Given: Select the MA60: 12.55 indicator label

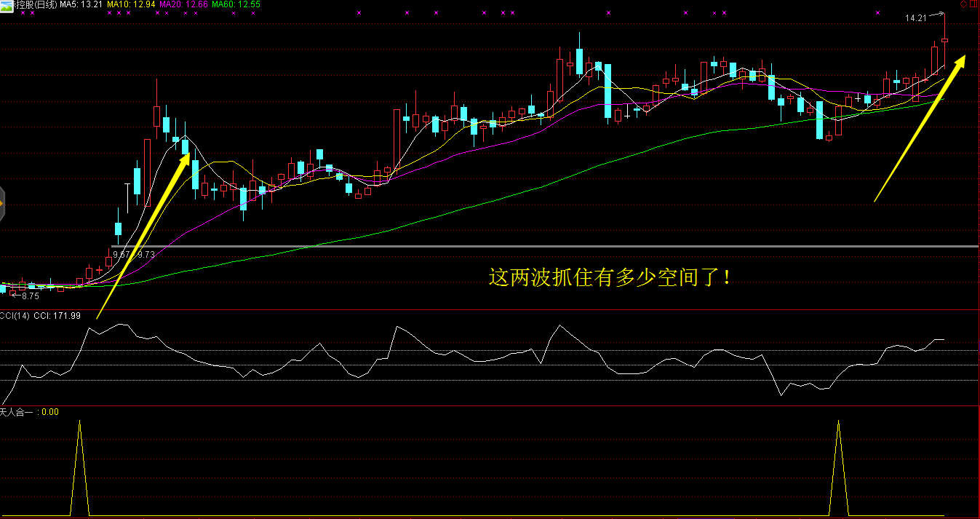Looking at the screenshot, I should (x=236, y=4).
